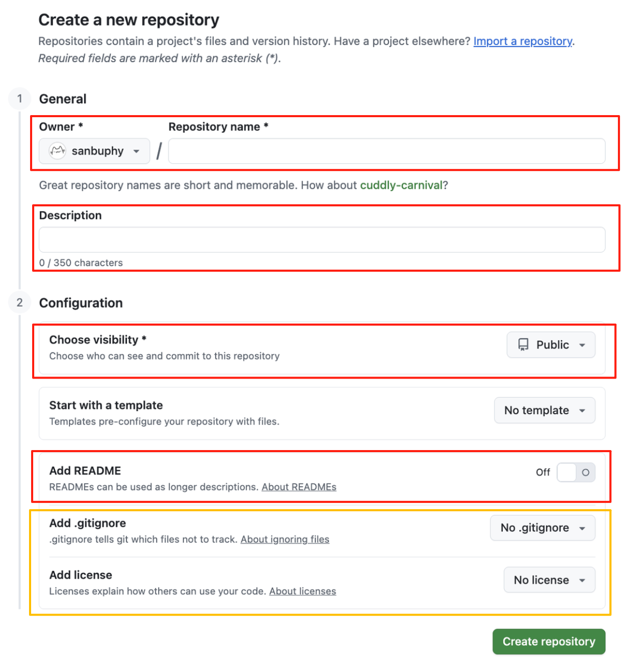Screen dimensions: 621x672
Task: Open the About READMEs link
Action: coord(299,487)
